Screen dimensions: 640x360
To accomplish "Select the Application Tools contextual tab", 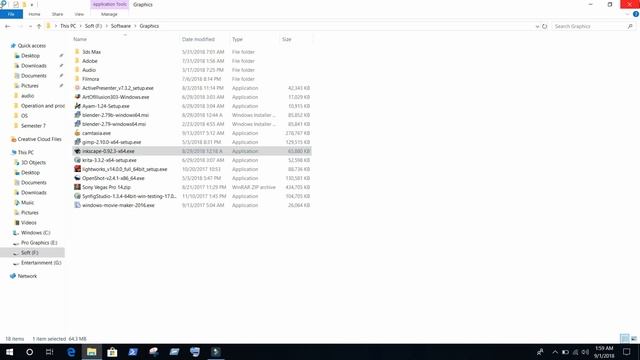I will coord(109,4).
